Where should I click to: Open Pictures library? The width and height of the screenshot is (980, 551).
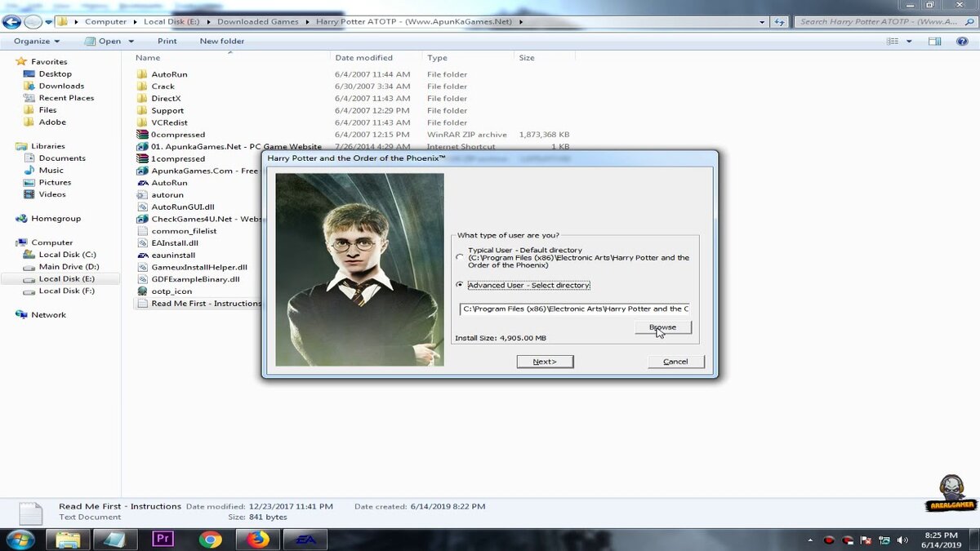pyautogui.click(x=55, y=182)
